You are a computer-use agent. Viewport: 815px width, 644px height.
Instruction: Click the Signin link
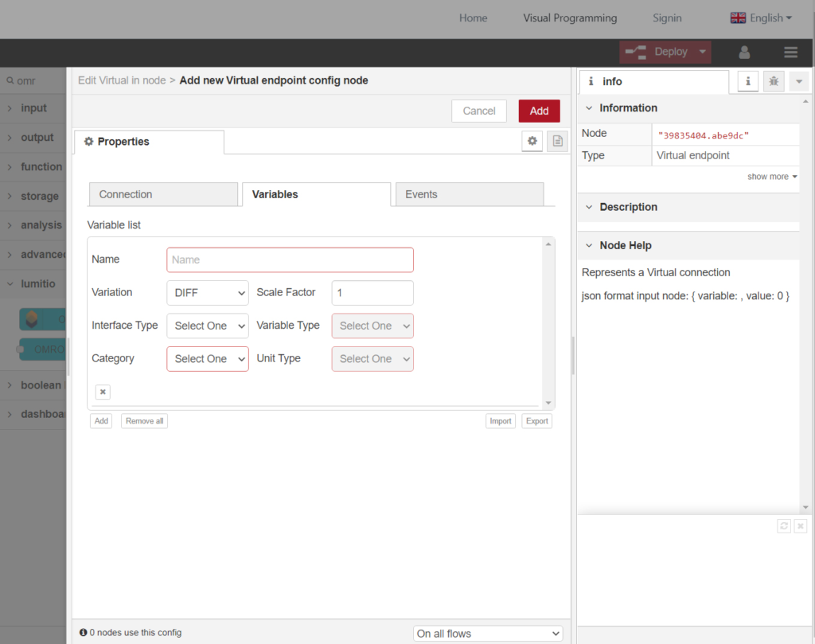pyautogui.click(x=667, y=18)
